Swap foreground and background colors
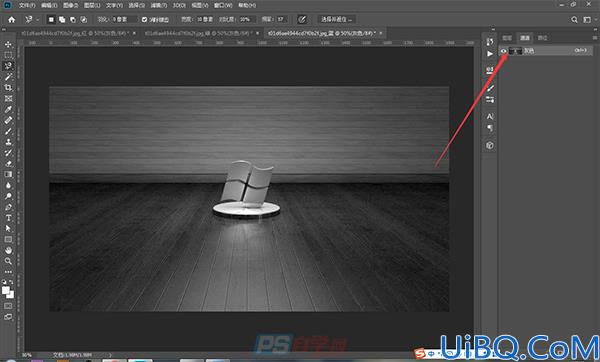The image size is (600, 362). pos(11,282)
